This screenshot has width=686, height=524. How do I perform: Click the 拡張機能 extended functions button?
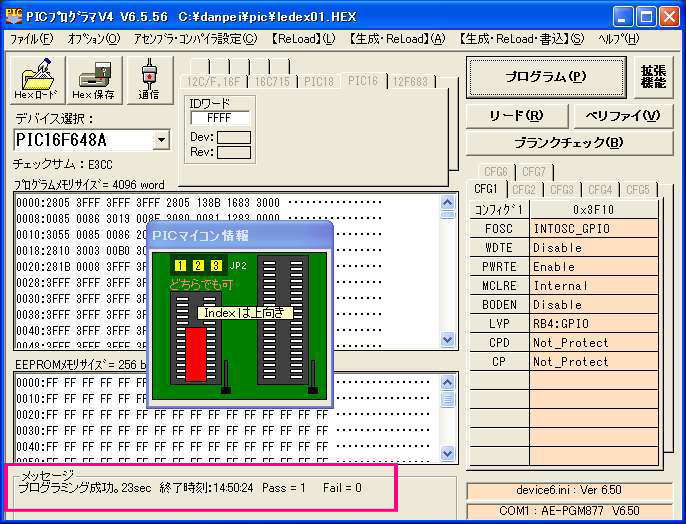pyautogui.click(x=659, y=77)
